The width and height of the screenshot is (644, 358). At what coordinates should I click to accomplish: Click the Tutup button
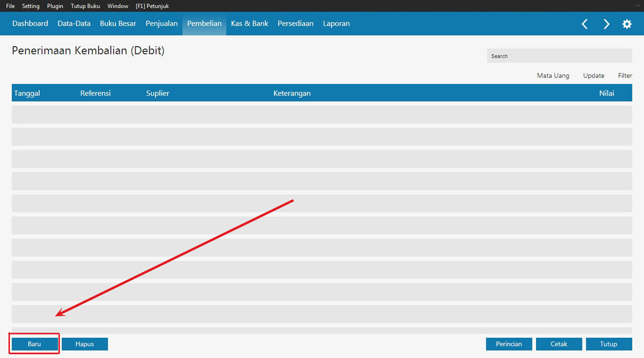click(609, 344)
